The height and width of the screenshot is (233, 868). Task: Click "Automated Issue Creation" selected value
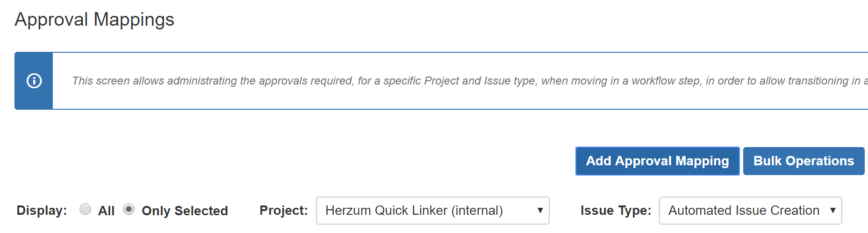tap(744, 211)
